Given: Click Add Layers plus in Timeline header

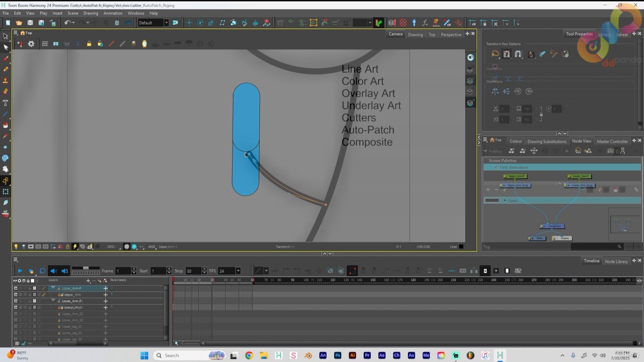Looking at the screenshot, I should [89, 281].
